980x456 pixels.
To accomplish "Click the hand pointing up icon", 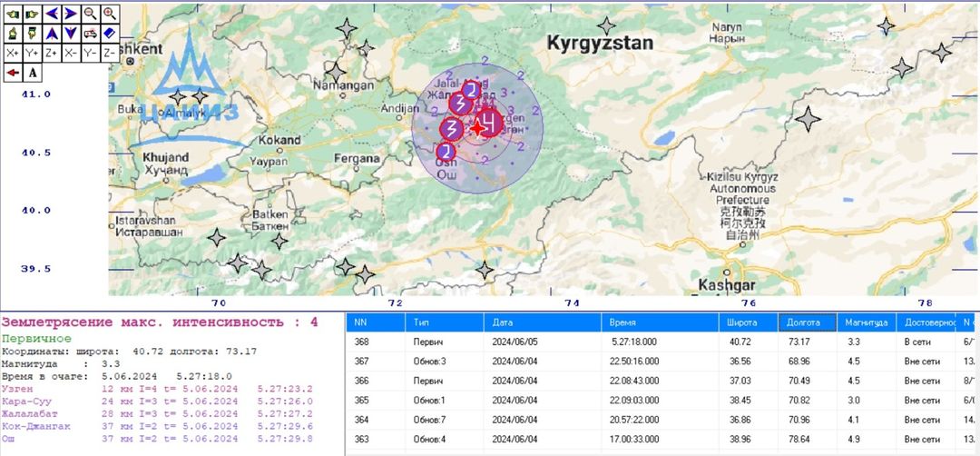I will tap(13, 34).
